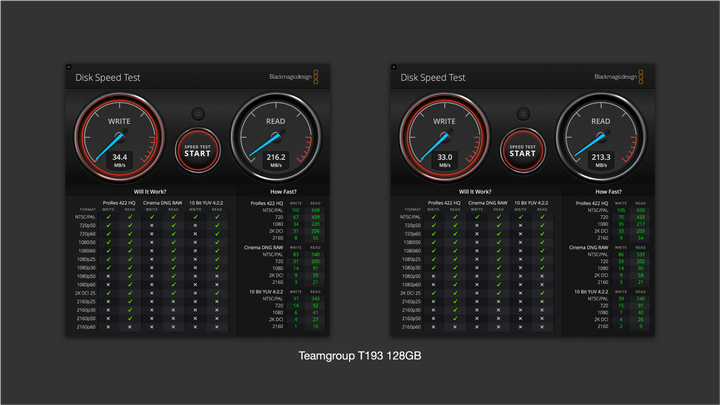
Task: Click Cinema DNG 720 read value 205
Action: (x=315, y=261)
